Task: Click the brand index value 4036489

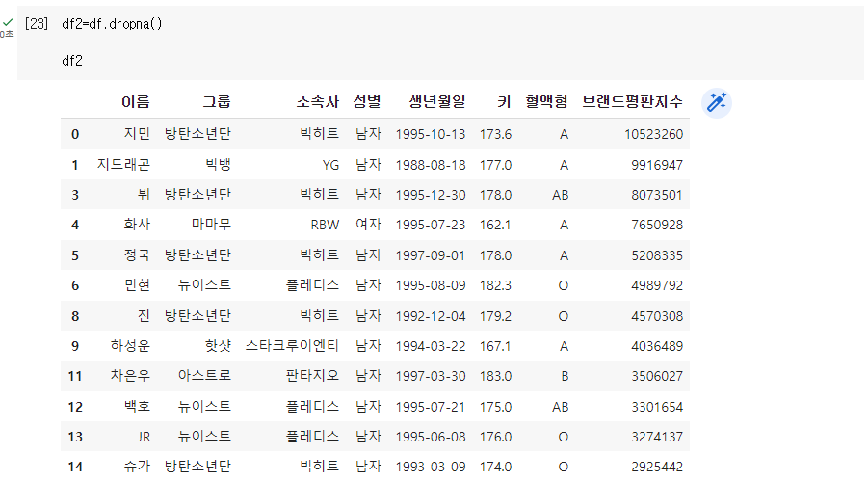Action: coord(657,346)
